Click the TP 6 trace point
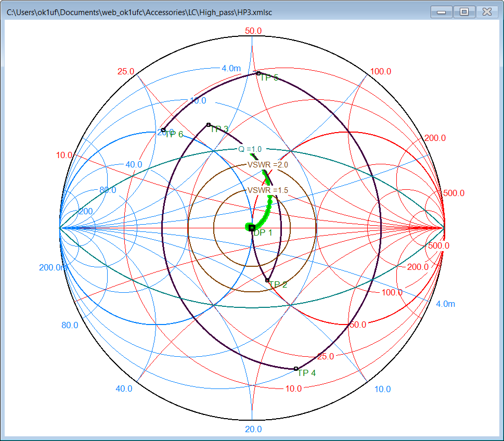504x441 pixels. coord(163,130)
